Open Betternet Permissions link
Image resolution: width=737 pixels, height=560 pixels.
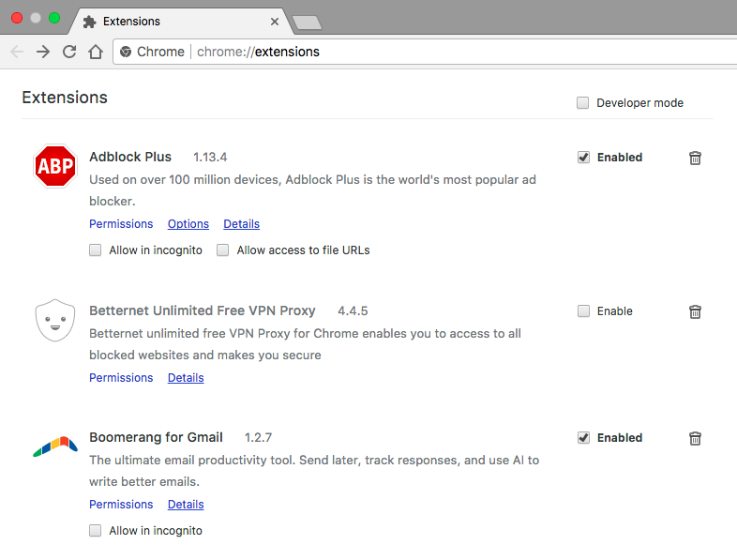(121, 378)
